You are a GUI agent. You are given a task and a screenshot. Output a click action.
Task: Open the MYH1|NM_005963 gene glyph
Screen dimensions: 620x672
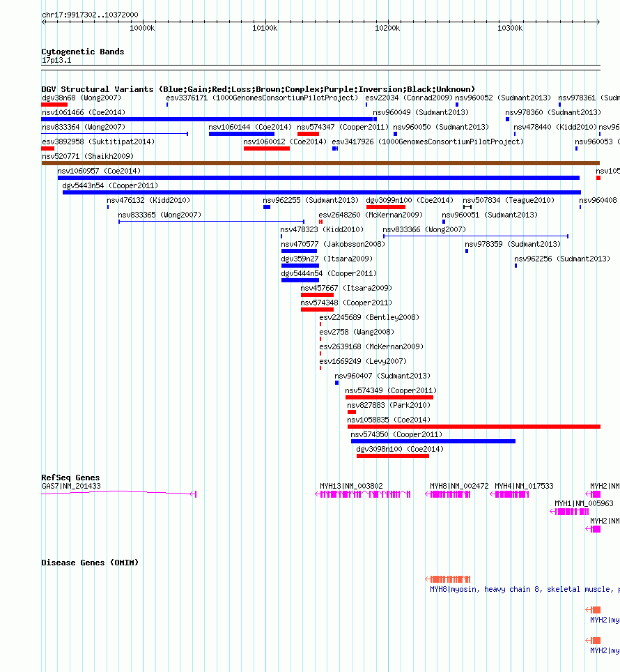(x=569, y=511)
